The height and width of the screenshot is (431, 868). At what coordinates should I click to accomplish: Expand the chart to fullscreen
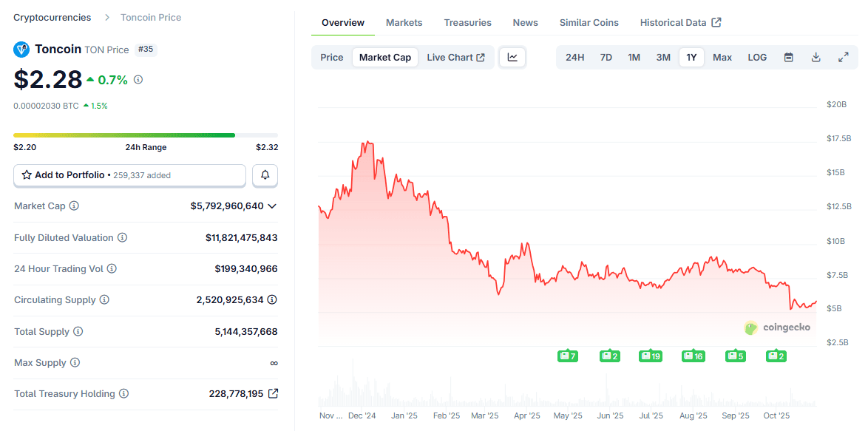pyautogui.click(x=843, y=57)
